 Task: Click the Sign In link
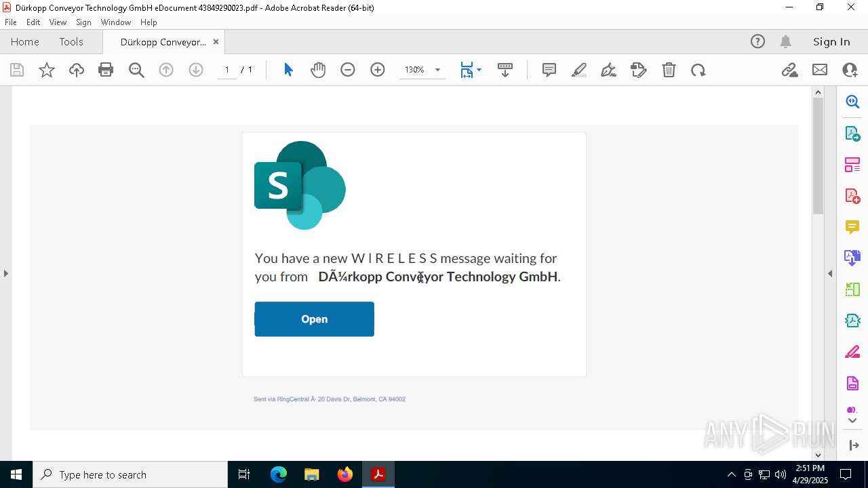tap(831, 41)
